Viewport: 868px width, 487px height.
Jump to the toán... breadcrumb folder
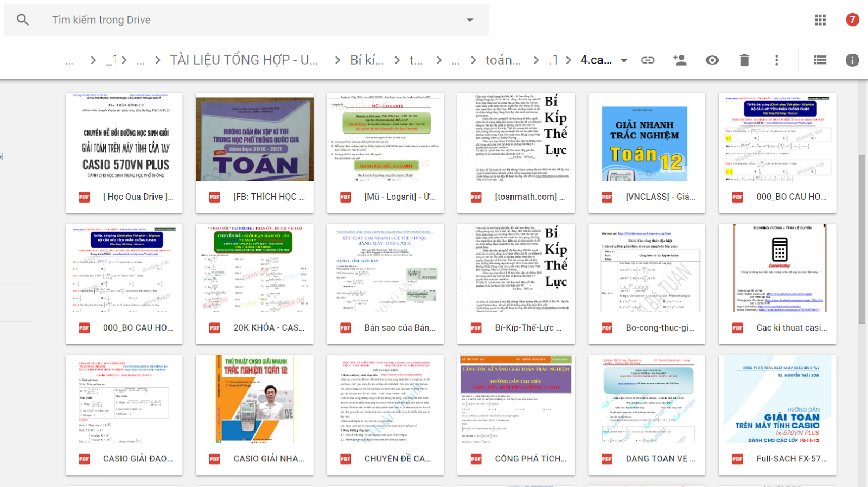click(503, 60)
